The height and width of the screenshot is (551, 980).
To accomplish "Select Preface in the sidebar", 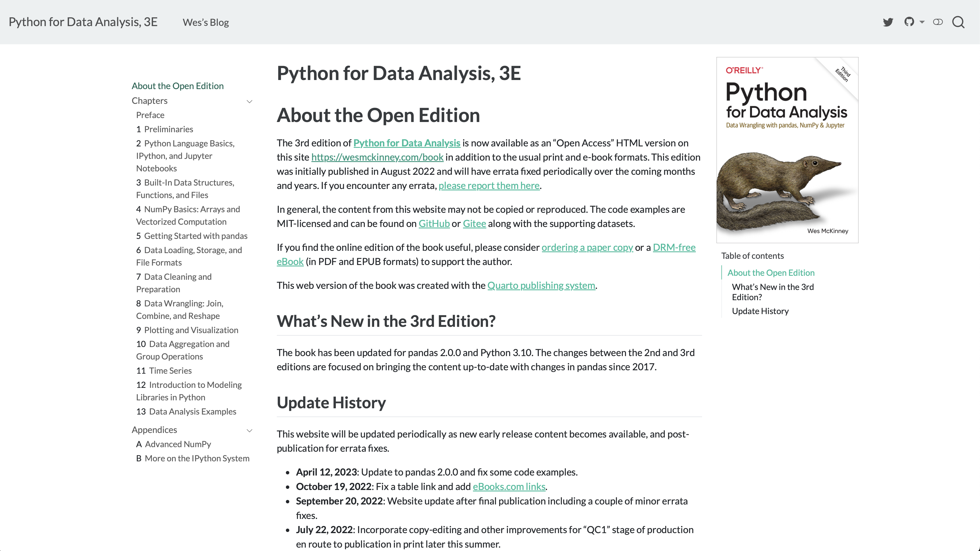I will (x=150, y=115).
